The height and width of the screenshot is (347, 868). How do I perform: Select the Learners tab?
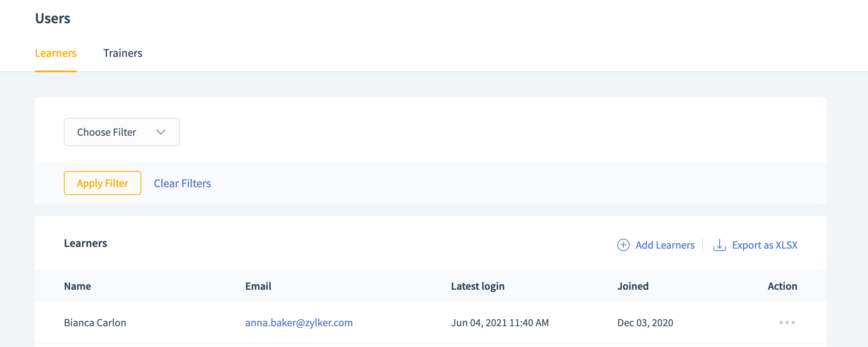coord(56,53)
